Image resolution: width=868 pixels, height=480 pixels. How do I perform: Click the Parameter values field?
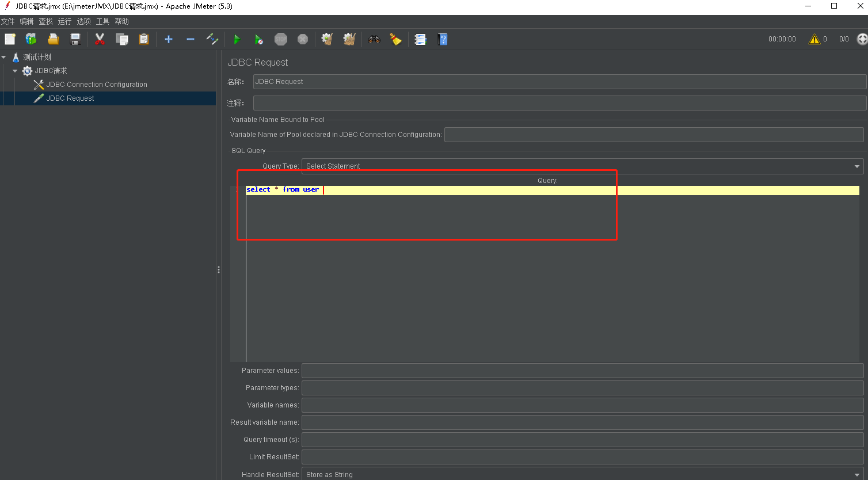(x=583, y=371)
